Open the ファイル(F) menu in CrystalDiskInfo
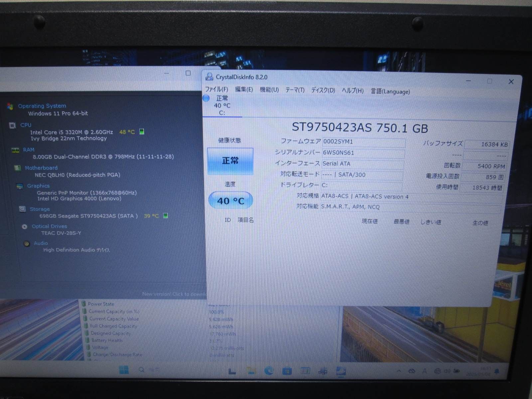Image resolution: width=532 pixels, height=399 pixels. pos(216,89)
